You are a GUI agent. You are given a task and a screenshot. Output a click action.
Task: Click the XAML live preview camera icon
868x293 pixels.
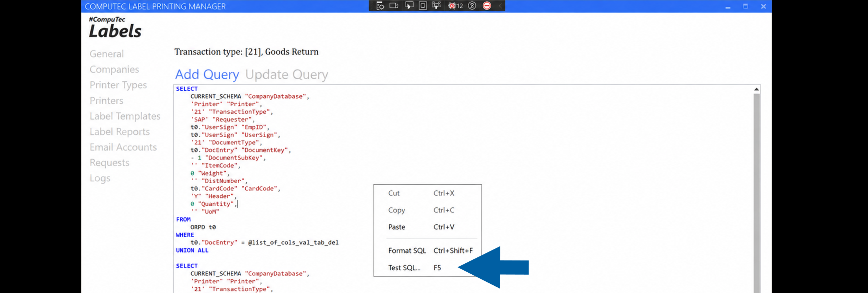tap(394, 6)
